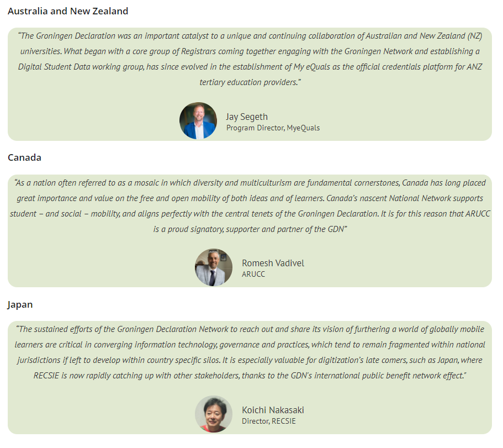
Task: Click the Groningen Declaration quote about ANZ universities
Action: click(250, 59)
